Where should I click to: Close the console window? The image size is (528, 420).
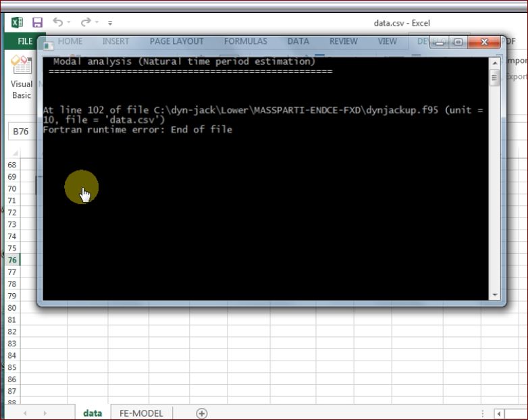(484, 42)
